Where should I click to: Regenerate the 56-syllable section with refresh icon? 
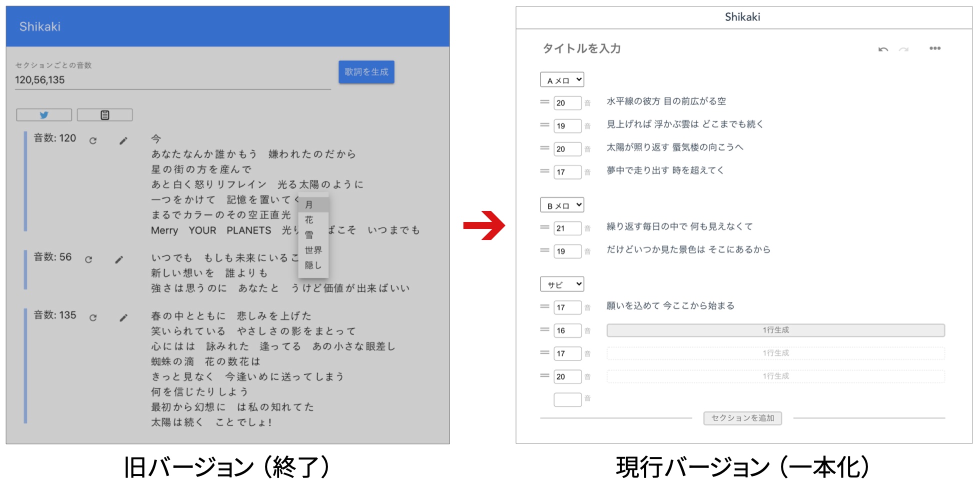click(88, 259)
